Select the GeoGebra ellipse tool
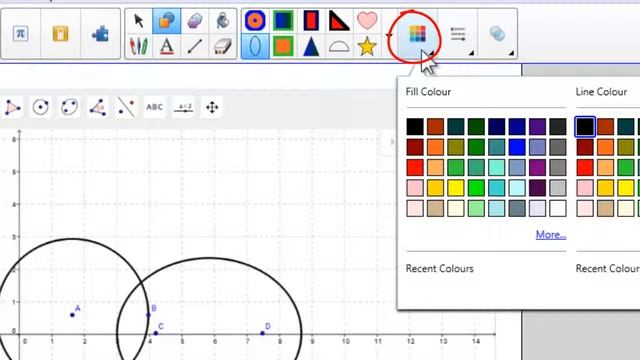Viewport: 640px width, 360px height. click(69, 108)
